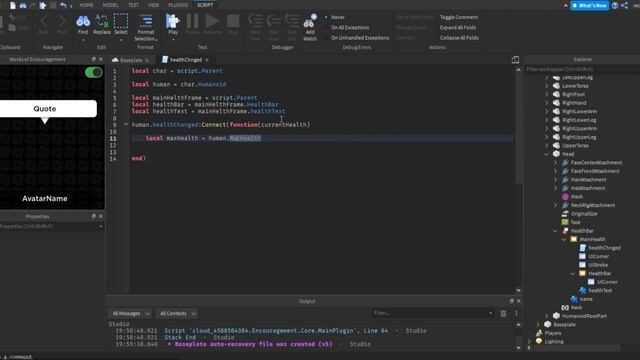Switch to the Baseplate document tab

(x=131, y=60)
